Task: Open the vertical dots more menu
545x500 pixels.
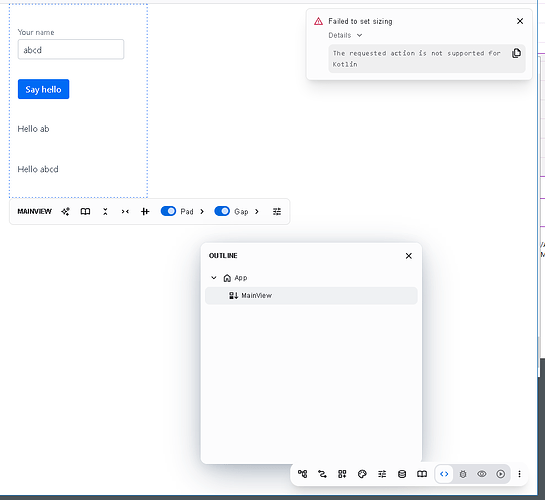Action: [519, 474]
